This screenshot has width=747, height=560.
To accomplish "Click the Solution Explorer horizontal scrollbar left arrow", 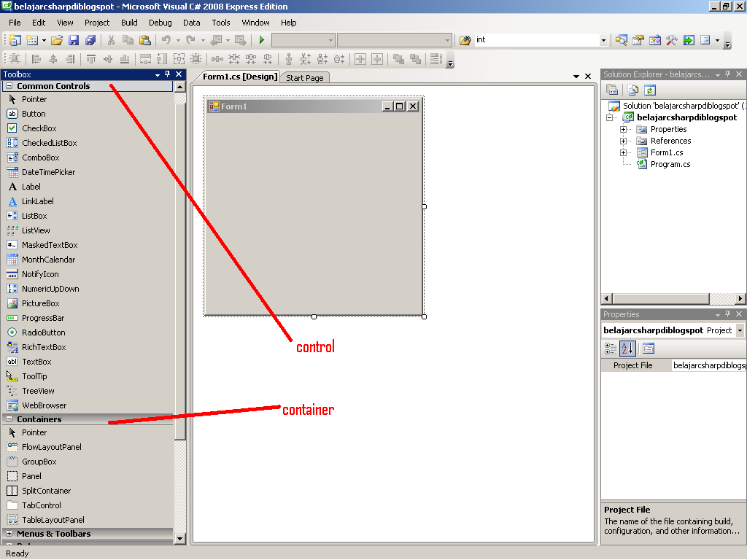I will click(x=607, y=298).
